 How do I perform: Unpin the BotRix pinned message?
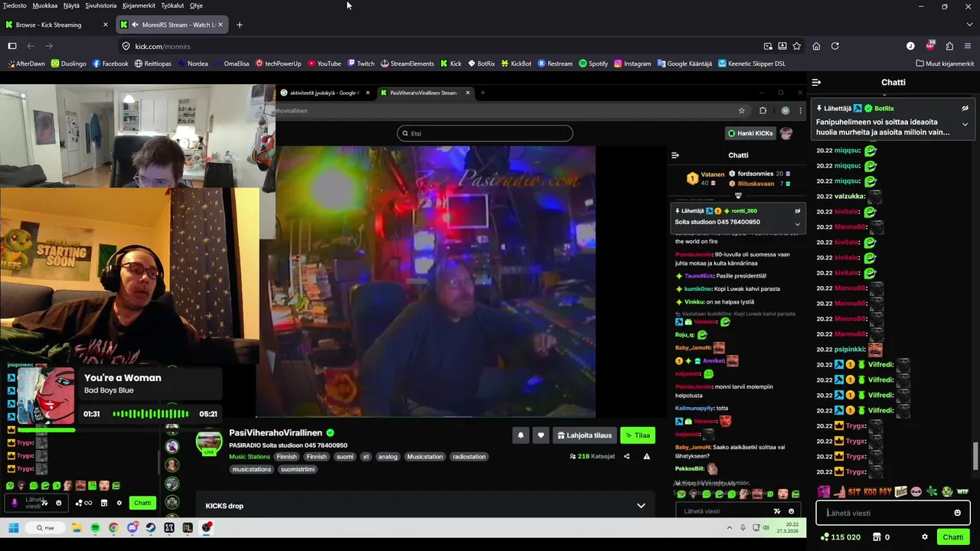(x=965, y=109)
